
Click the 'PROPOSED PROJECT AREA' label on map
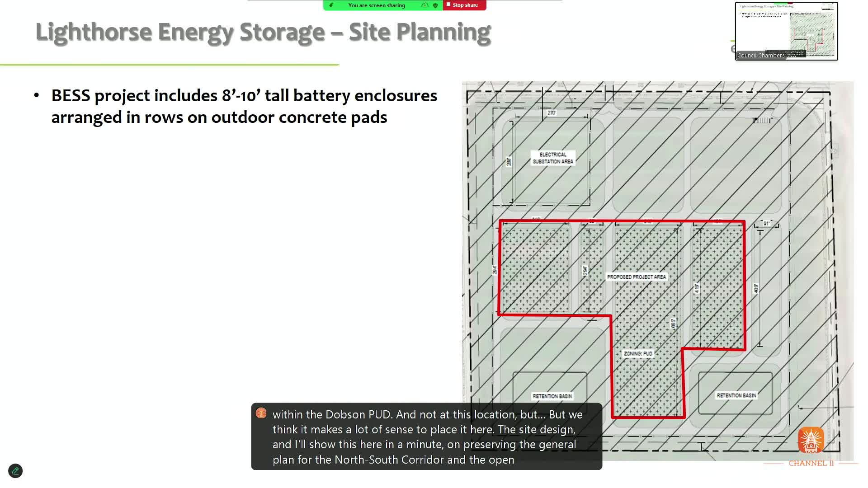coord(636,277)
